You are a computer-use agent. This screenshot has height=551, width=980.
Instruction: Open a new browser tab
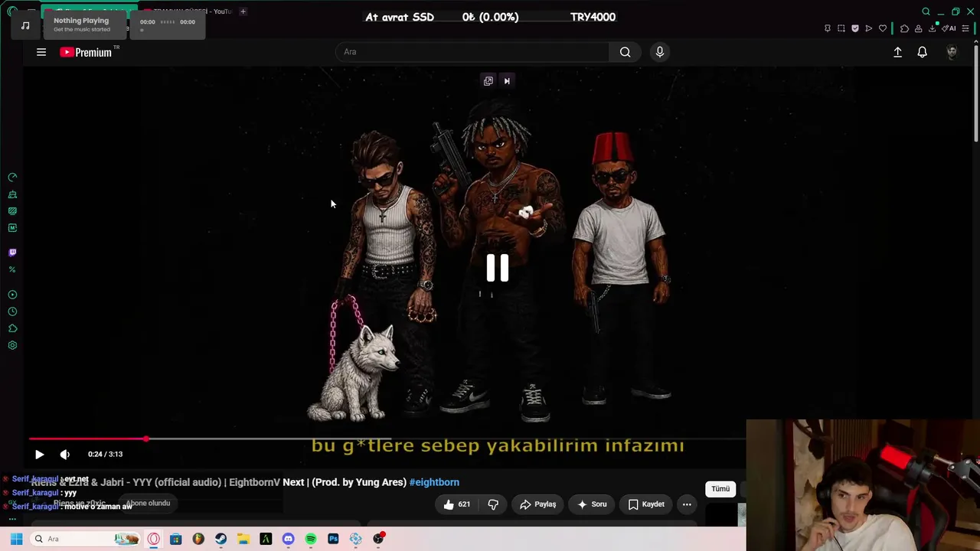(243, 11)
